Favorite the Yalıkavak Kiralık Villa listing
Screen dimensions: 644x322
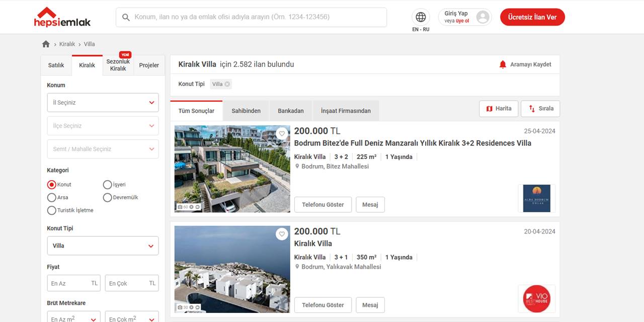tap(282, 234)
